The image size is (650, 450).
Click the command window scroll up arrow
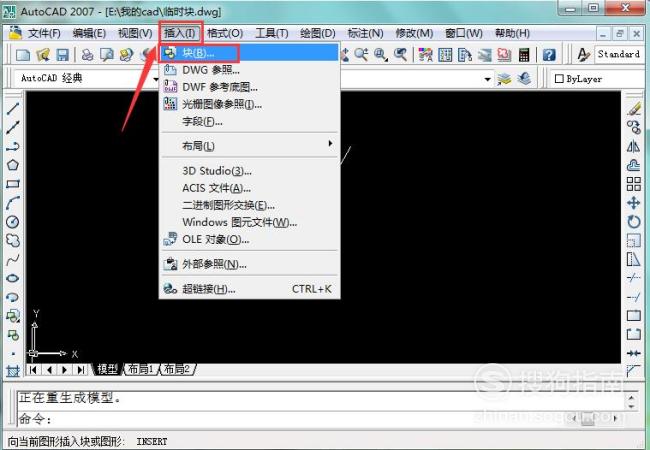pyautogui.click(x=631, y=398)
